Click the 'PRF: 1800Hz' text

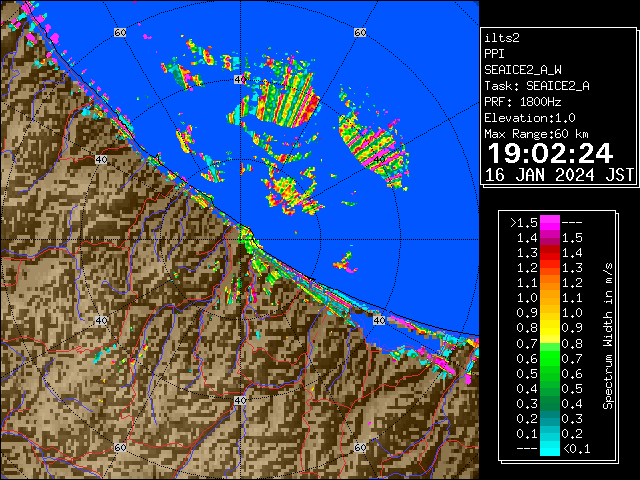(x=523, y=102)
